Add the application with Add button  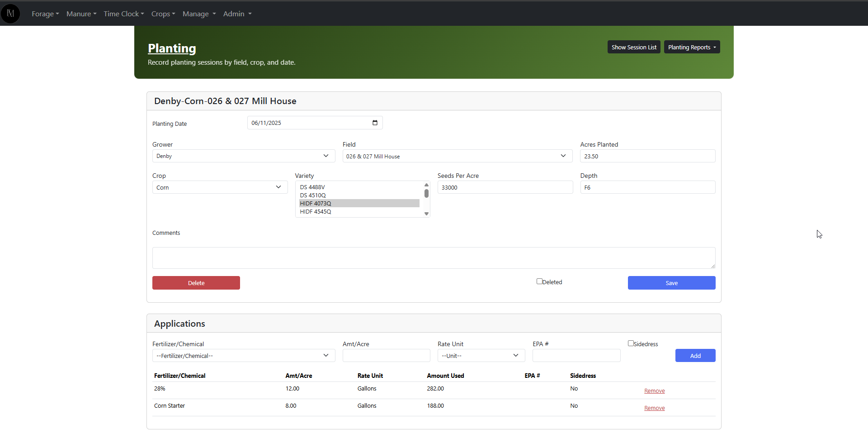695,356
